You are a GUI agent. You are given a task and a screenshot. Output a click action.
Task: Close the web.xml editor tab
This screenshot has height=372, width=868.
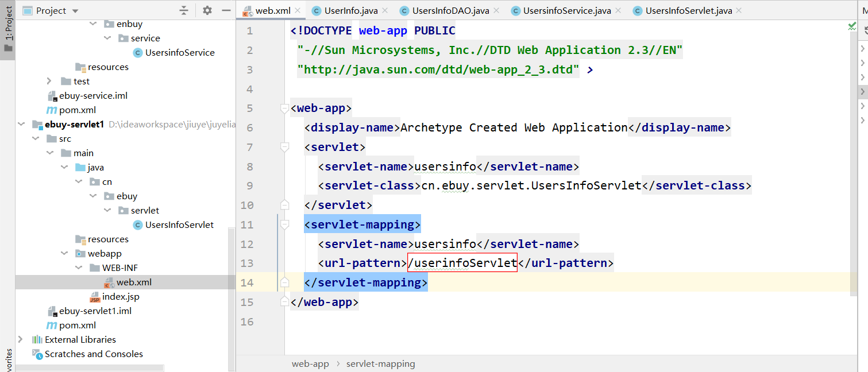pyautogui.click(x=298, y=11)
